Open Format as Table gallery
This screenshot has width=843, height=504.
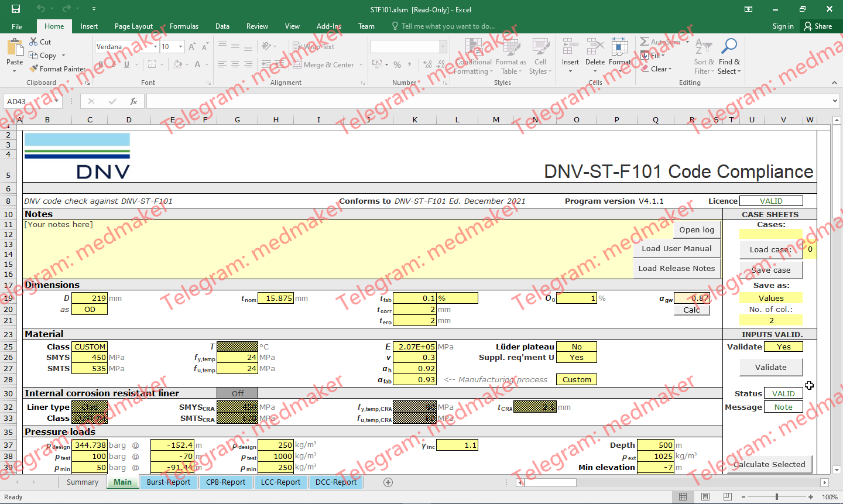point(510,57)
